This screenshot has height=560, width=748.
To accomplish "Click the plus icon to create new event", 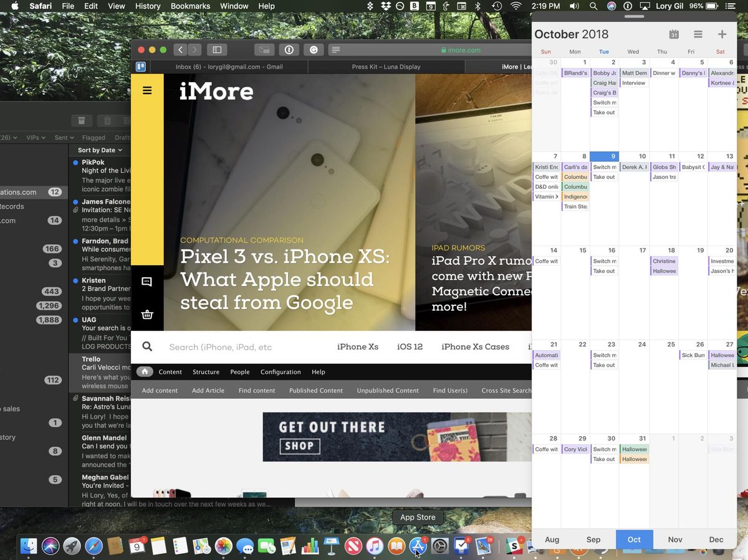I will 722,34.
